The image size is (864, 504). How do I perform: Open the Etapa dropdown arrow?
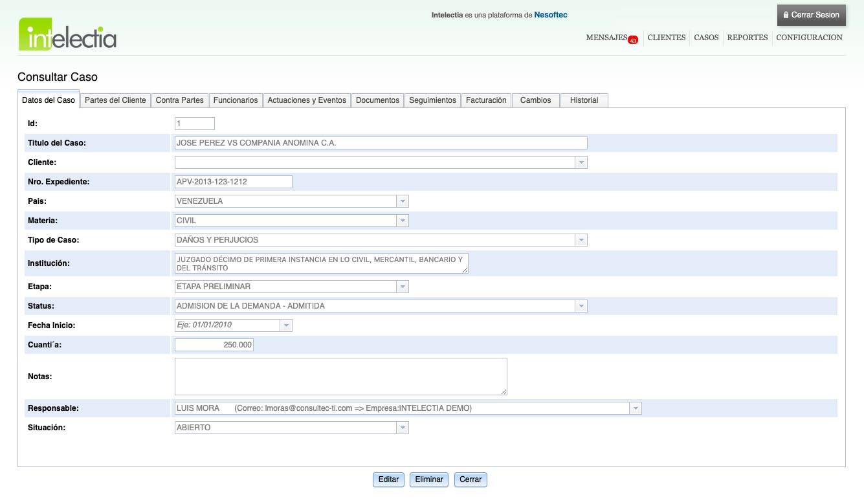(x=403, y=287)
